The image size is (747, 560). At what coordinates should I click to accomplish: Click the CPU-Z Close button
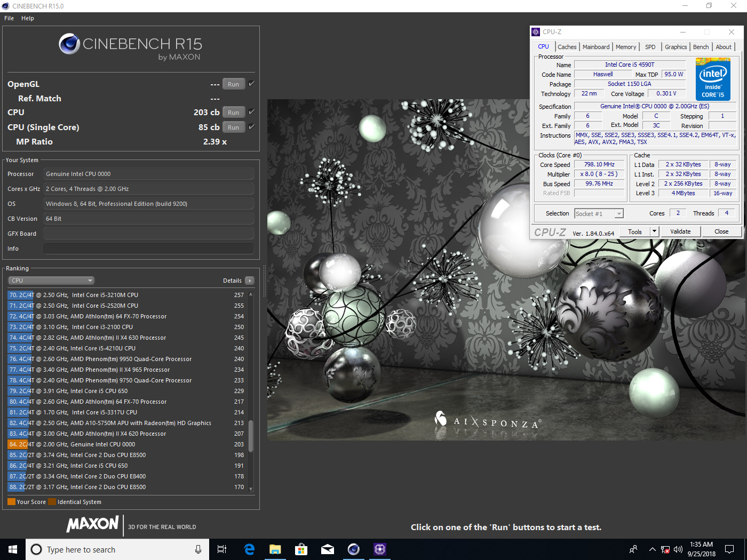pyautogui.click(x=721, y=231)
